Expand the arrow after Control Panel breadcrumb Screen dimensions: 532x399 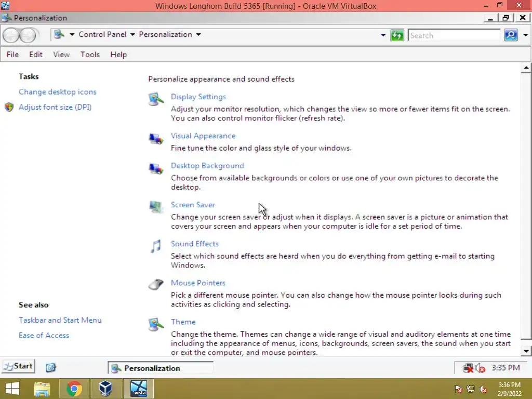pyautogui.click(x=132, y=35)
